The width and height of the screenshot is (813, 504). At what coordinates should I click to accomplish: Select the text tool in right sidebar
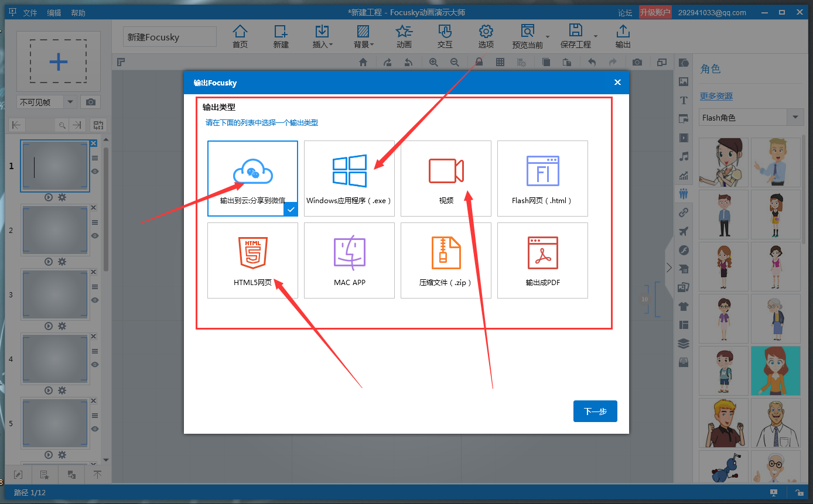684,100
